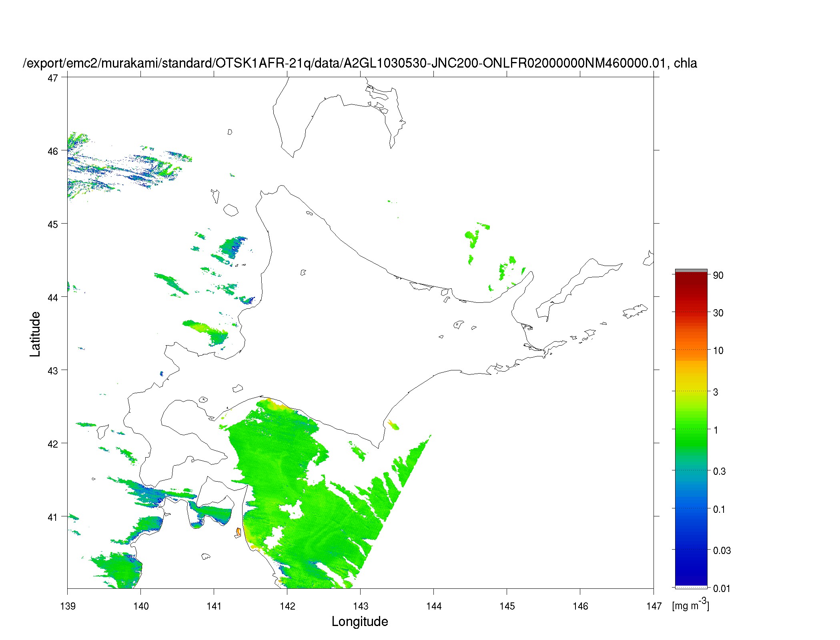The width and height of the screenshot is (840, 640).
Task: Pick the dark red region of colorbar
Action: (x=691, y=284)
